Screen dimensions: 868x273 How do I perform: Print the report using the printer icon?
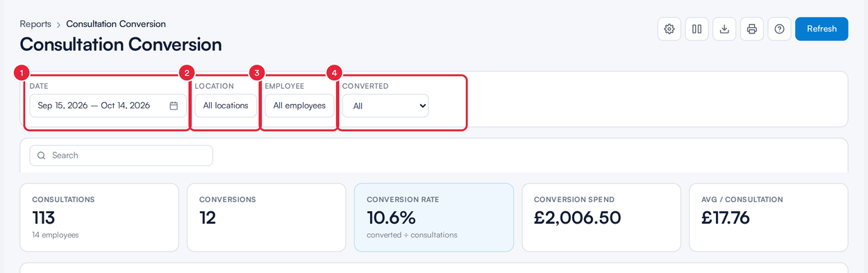click(x=752, y=29)
